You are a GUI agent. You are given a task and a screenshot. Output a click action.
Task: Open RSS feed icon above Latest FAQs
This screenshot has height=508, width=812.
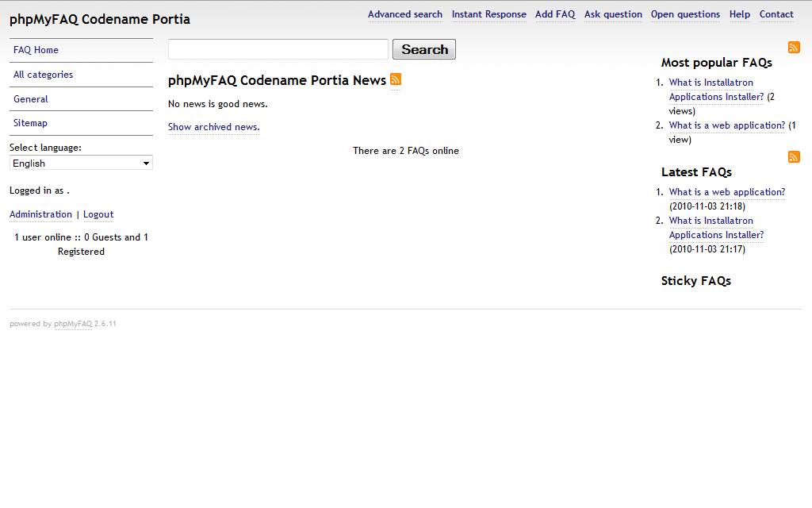[x=794, y=157]
